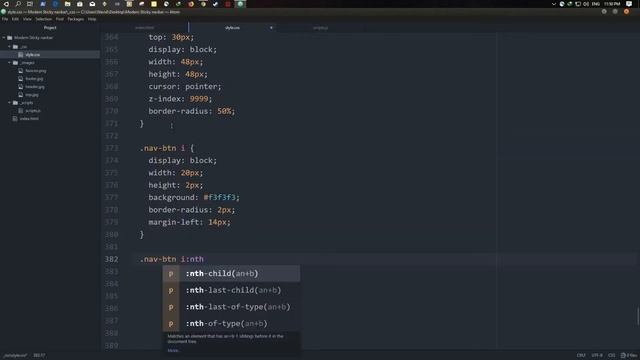
Task: Click the files count indicator in status bar
Action: pos(629,356)
